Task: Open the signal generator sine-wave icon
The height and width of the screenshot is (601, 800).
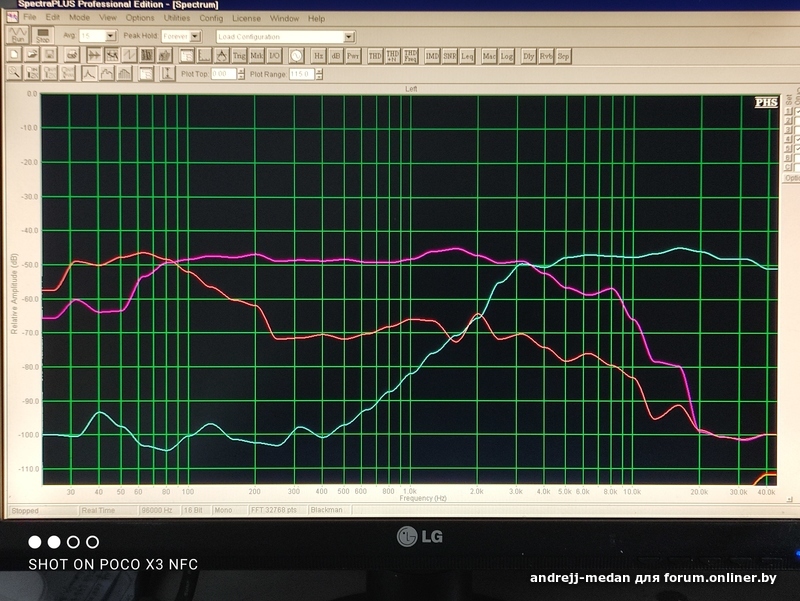Action: (x=296, y=56)
